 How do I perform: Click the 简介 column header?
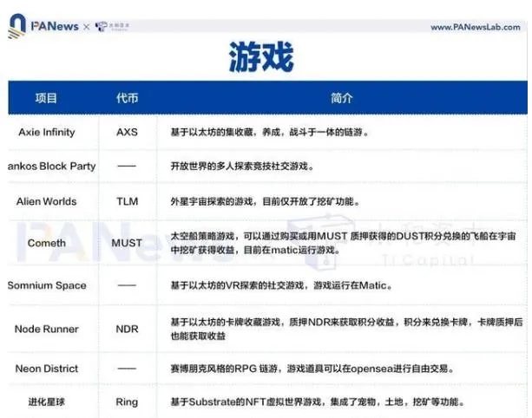click(x=342, y=98)
